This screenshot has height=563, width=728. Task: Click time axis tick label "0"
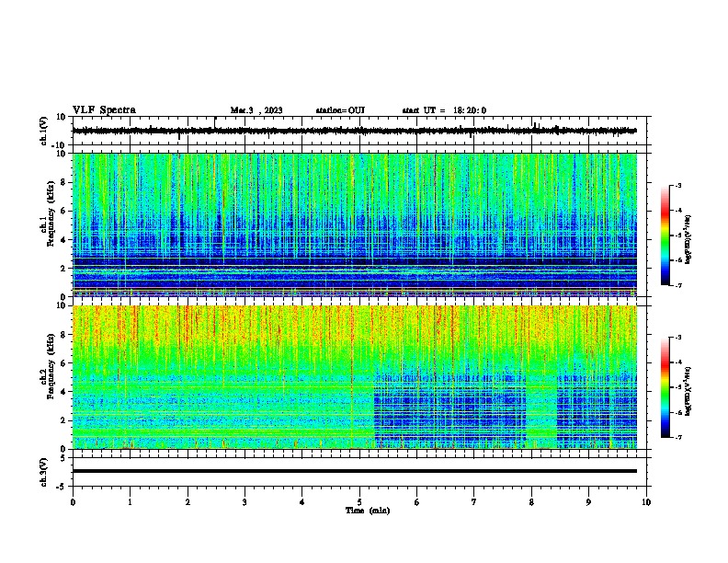coord(73,502)
